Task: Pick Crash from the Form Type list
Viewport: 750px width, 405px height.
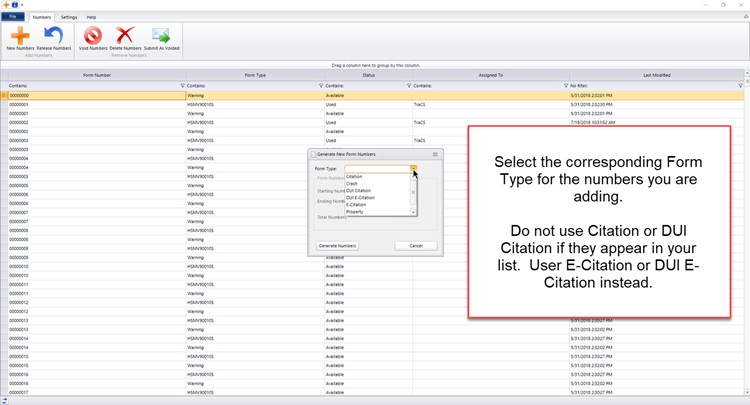Action: (x=352, y=184)
